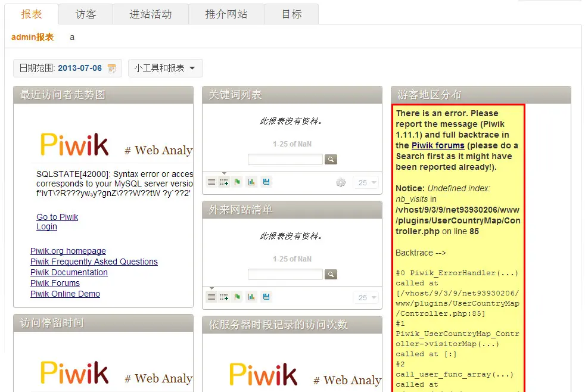This screenshot has height=392, width=585.
Task: Click the 依服务器时段记录的访问次数 widget title bar
Action: (292, 325)
